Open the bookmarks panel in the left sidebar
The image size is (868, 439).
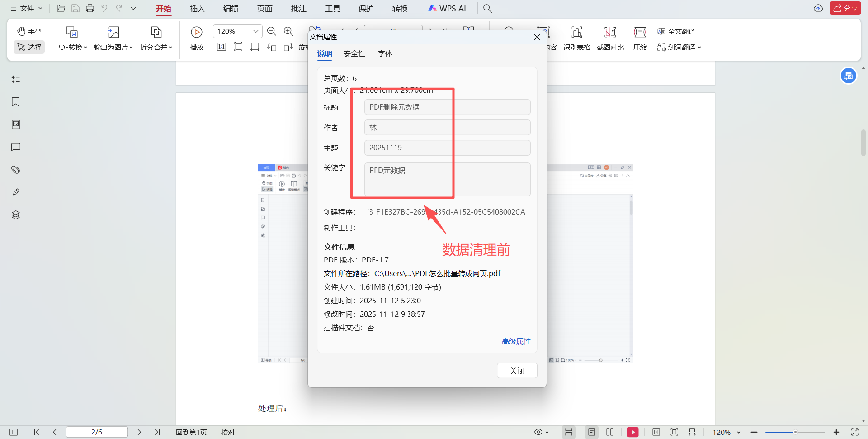[15, 102]
